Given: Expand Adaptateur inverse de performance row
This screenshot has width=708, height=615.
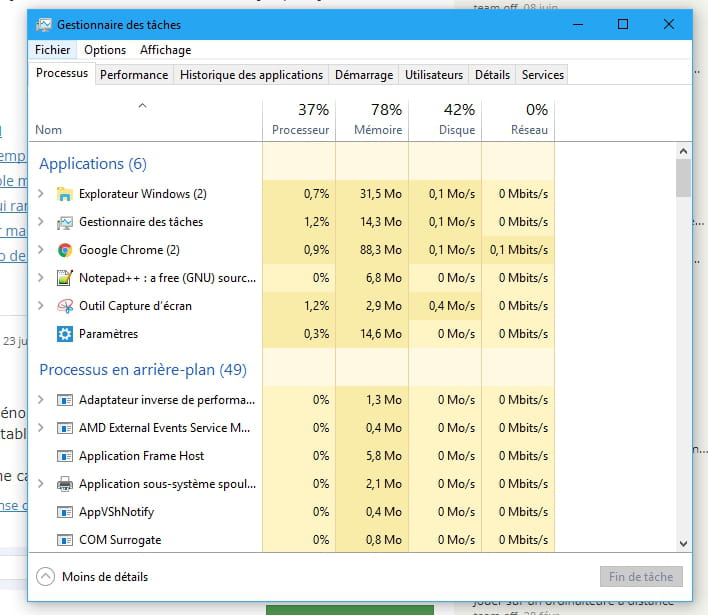Looking at the screenshot, I should point(41,400).
